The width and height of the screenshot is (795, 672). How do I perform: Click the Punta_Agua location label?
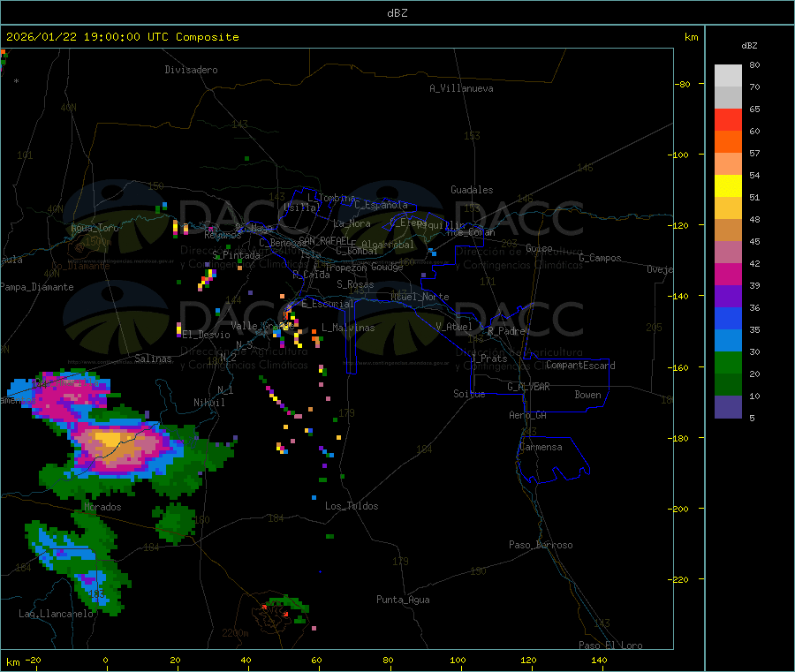click(403, 600)
